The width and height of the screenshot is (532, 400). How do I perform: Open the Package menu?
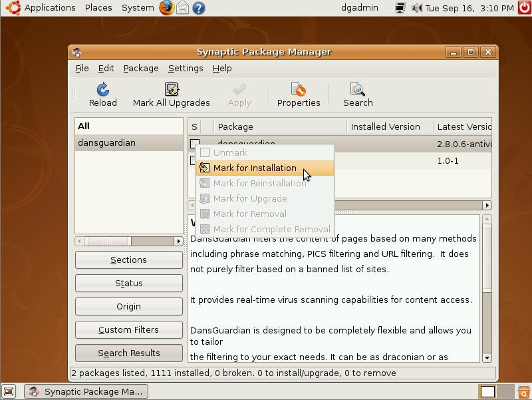141,69
